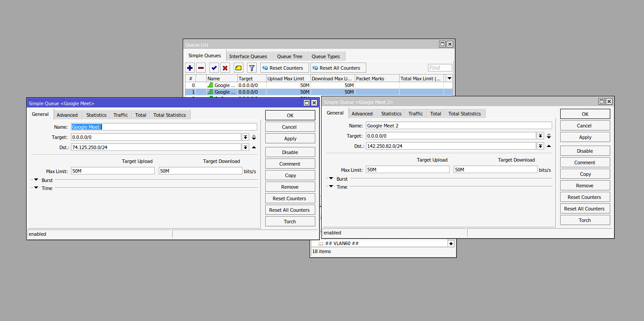Collapse Dst. field arrow in Google Meet 2 window

[549, 146]
